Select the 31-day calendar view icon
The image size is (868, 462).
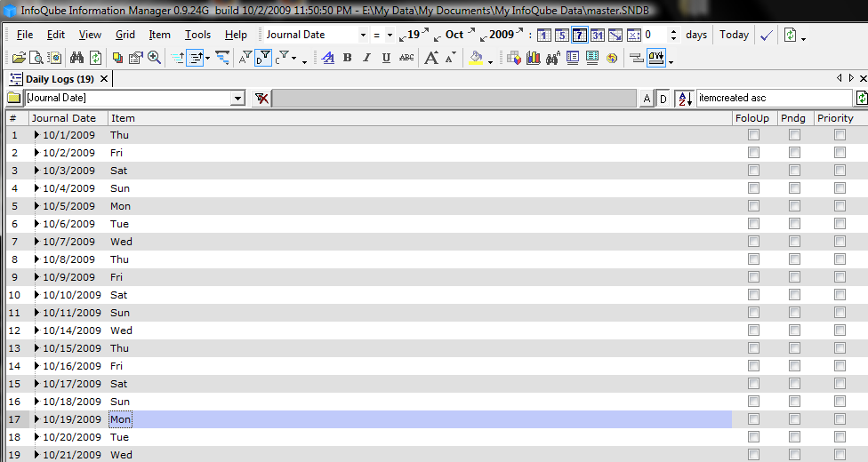point(598,36)
